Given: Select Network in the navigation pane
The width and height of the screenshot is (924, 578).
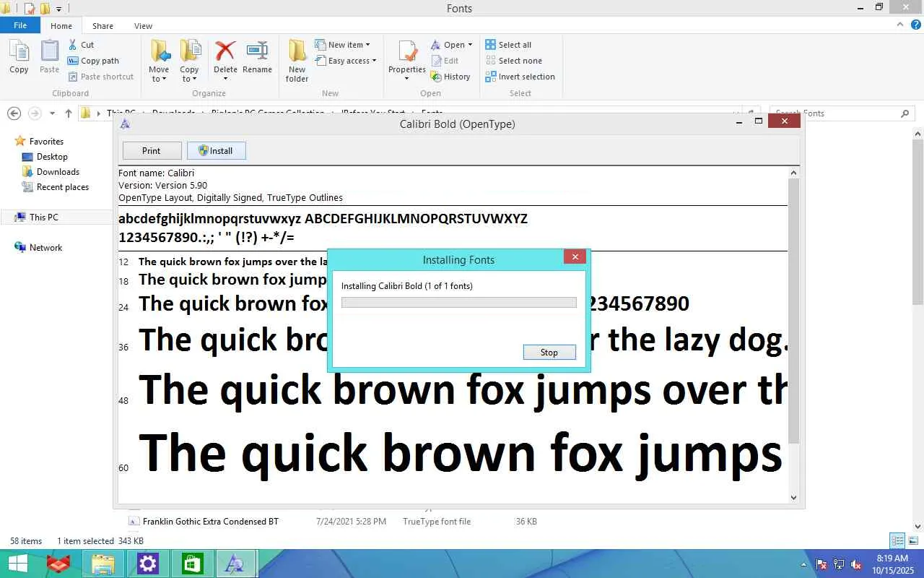Looking at the screenshot, I should 45,248.
